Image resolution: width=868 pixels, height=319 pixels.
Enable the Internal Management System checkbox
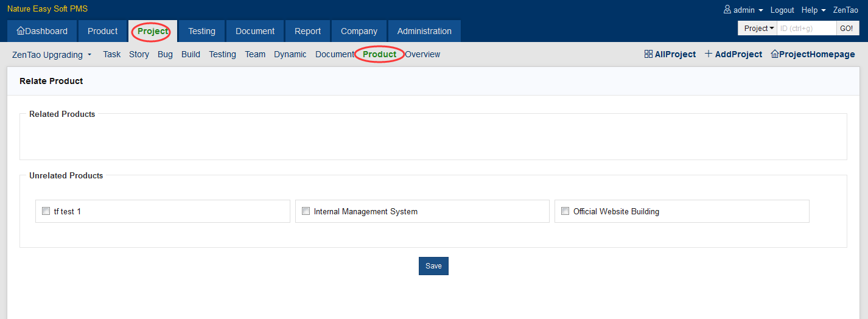(306, 211)
